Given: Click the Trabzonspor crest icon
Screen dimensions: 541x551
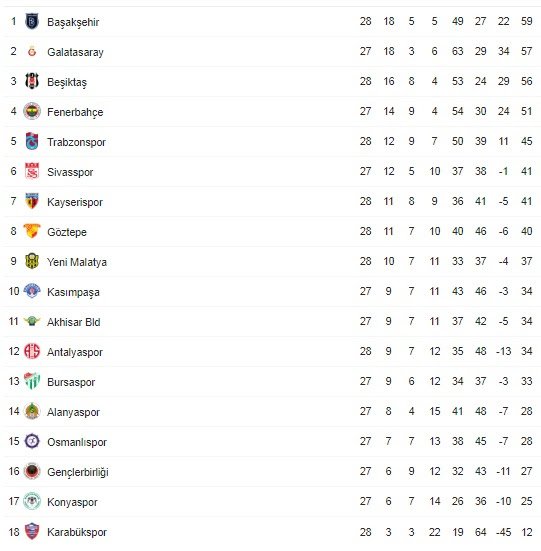Looking at the screenshot, I should point(32,141).
